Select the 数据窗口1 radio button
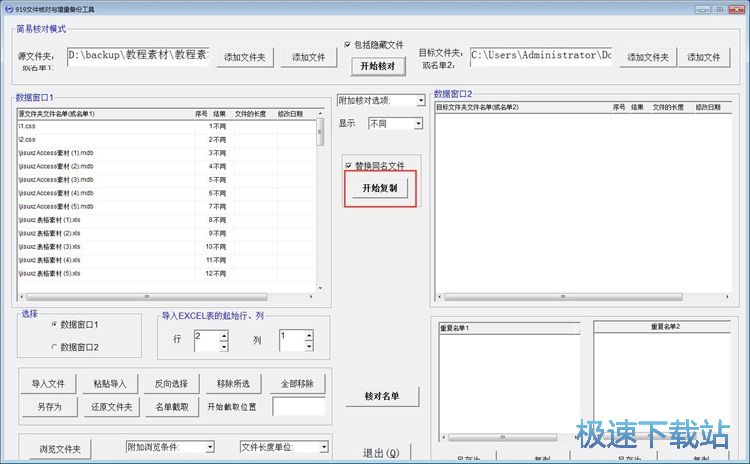The width and height of the screenshot is (750, 464). coord(54,324)
